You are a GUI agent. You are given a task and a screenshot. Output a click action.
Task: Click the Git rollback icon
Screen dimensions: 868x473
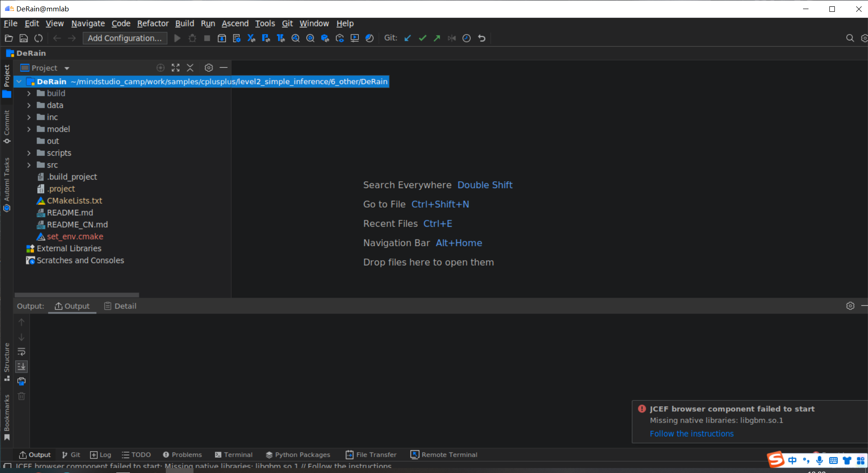(481, 38)
